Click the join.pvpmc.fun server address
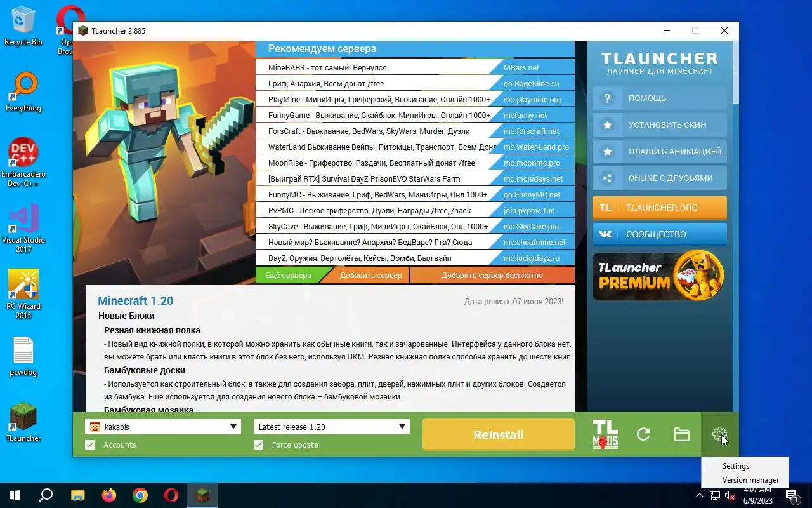 [529, 210]
